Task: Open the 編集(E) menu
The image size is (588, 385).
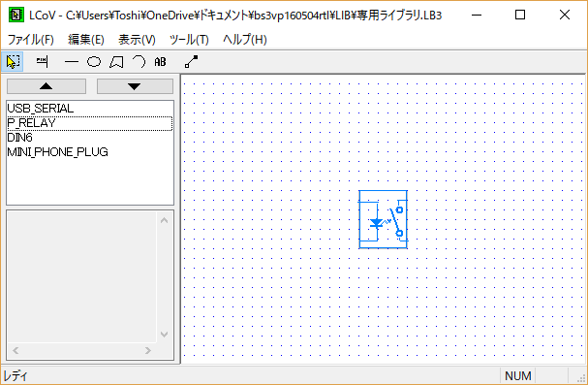Action: 86,40
